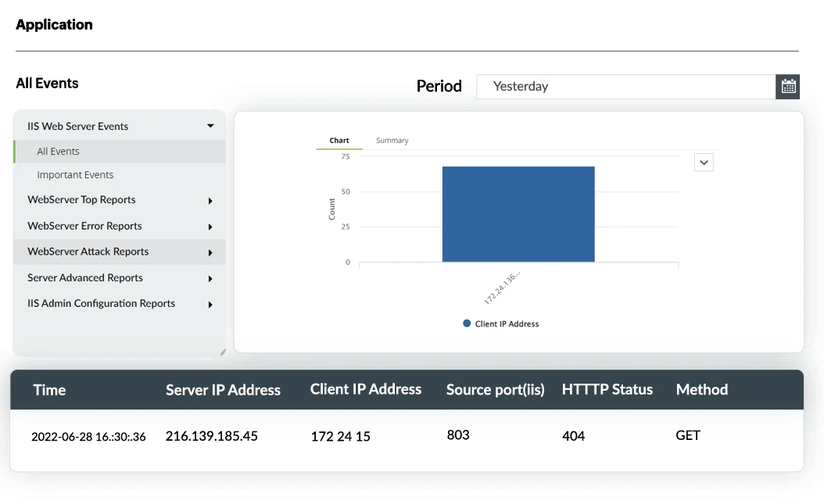Select Important Events in the sidebar
The image size is (824, 504).
click(76, 174)
